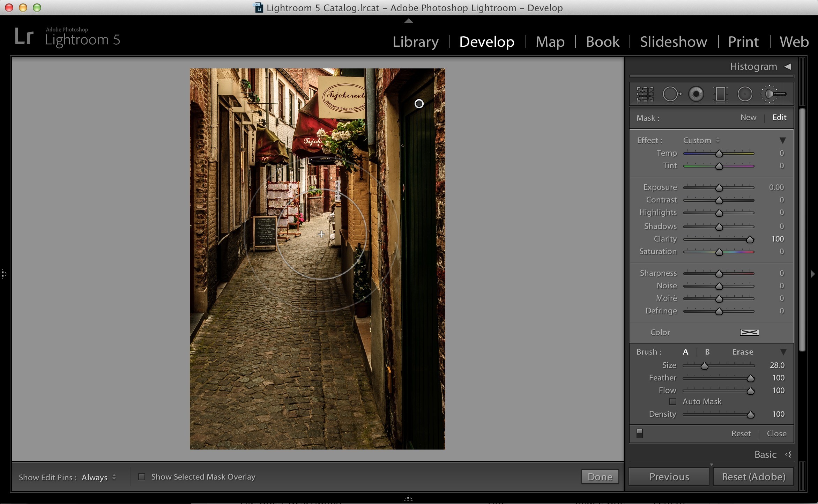
Task: Click Reset in the brush panel
Action: click(x=741, y=433)
